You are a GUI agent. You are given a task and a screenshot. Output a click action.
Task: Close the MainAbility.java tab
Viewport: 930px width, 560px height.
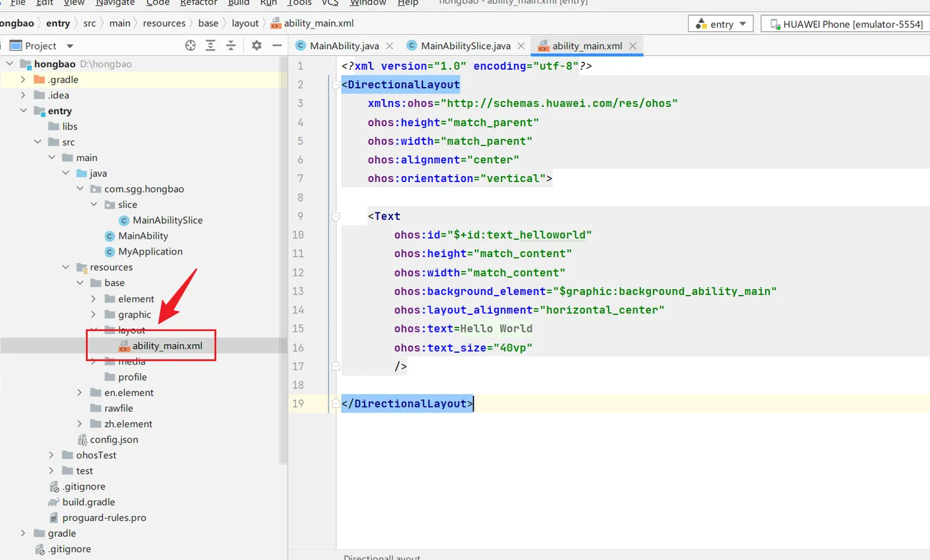[389, 46]
